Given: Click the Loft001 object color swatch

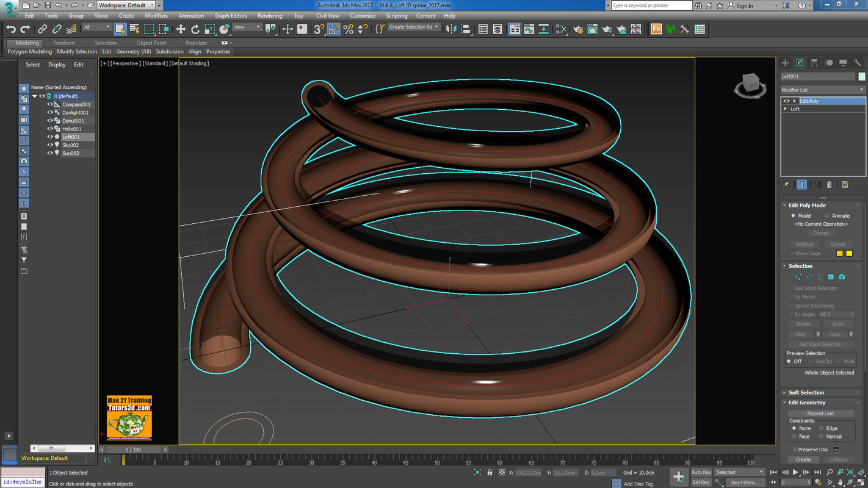Looking at the screenshot, I should point(861,76).
